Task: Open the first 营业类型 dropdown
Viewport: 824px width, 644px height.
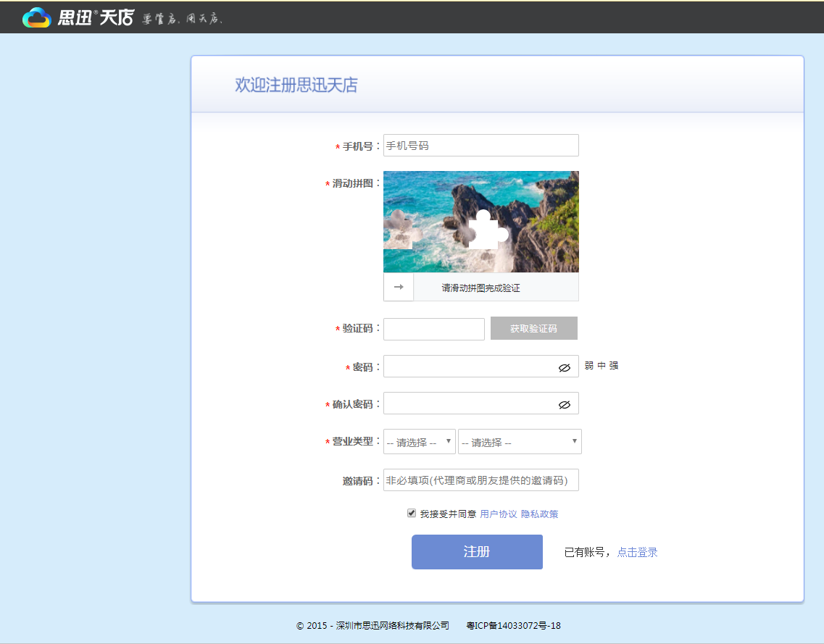Action: pyautogui.click(x=419, y=441)
